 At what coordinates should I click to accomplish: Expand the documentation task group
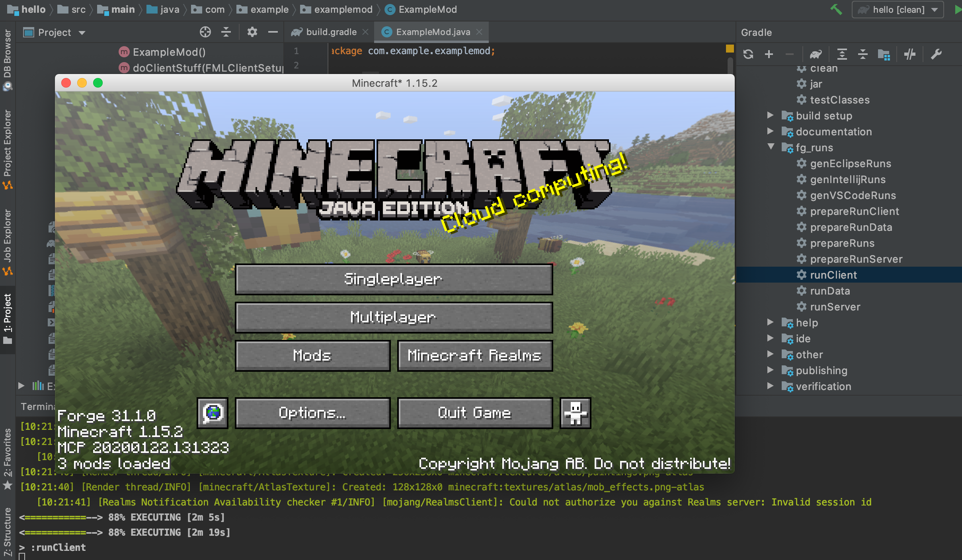tap(771, 131)
